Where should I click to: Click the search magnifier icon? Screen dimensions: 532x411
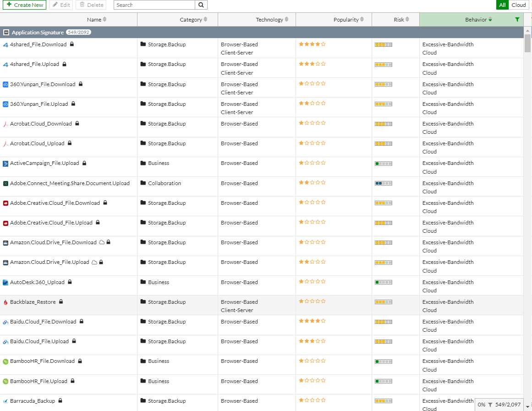pos(201,5)
